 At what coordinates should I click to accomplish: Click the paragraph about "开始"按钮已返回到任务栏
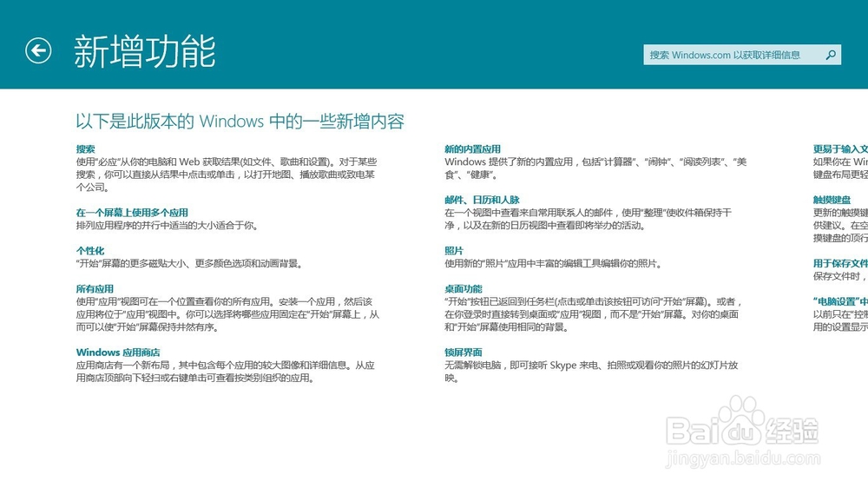(593, 314)
